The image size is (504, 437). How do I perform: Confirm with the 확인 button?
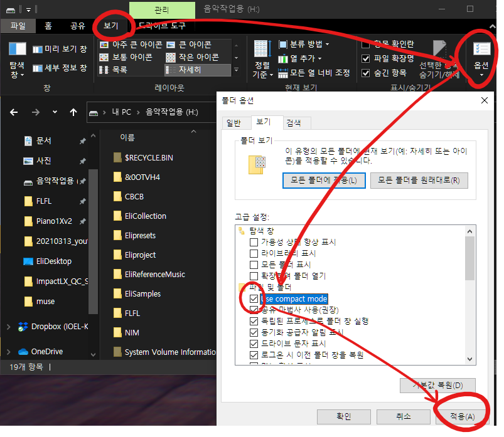pyautogui.click(x=343, y=417)
